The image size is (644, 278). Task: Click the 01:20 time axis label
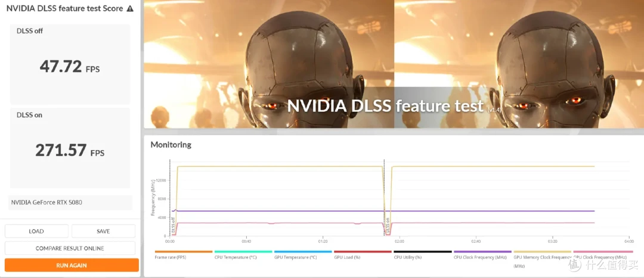[323, 242]
